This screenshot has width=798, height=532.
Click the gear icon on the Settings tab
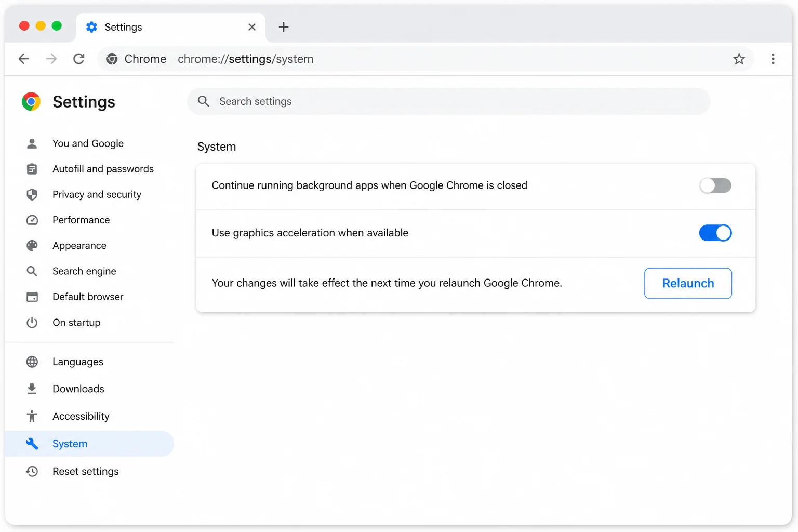(91, 27)
